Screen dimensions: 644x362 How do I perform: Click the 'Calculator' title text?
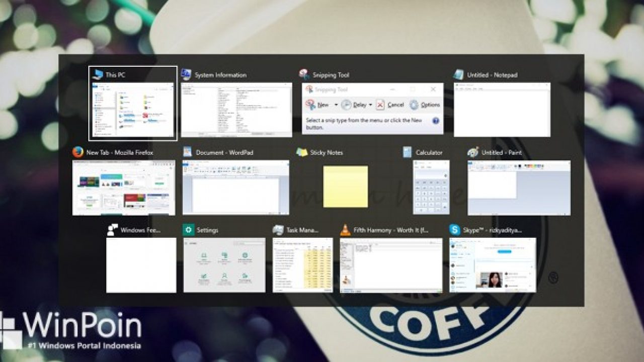pyautogui.click(x=429, y=152)
